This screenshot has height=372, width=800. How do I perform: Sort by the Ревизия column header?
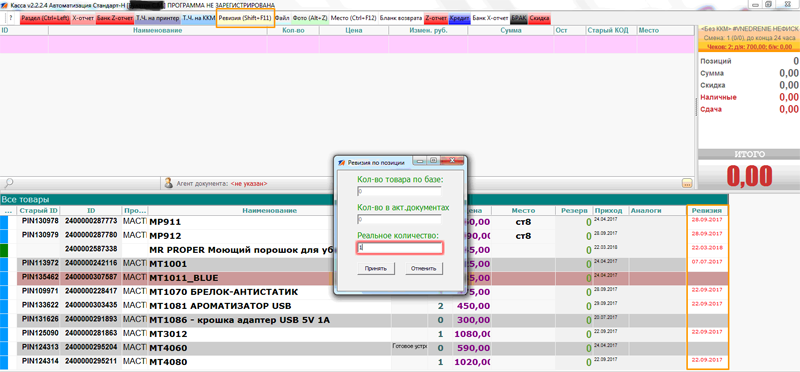pos(707,210)
